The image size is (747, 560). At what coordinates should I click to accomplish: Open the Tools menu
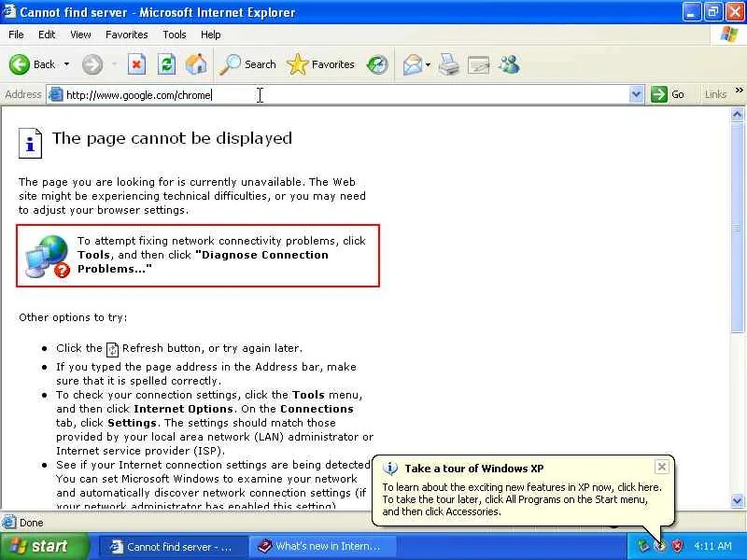(x=175, y=35)
